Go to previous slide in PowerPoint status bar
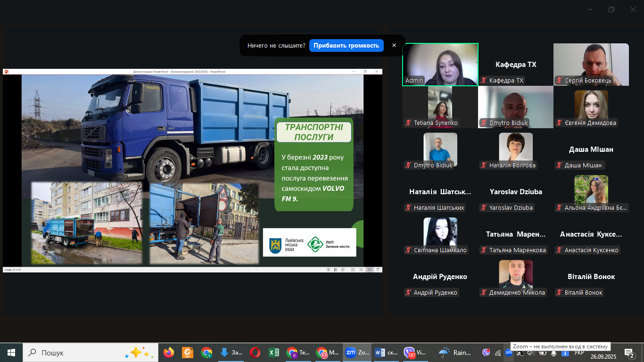The width and height of the screenshot is (644, 362). [329, 270]
